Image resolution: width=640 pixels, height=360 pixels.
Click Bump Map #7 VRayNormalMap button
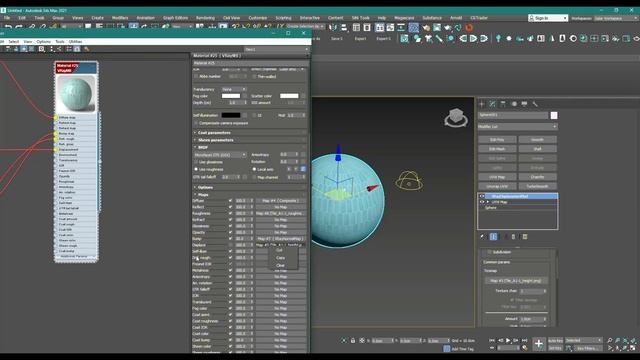pyautogui.click(x=280, y=239)
